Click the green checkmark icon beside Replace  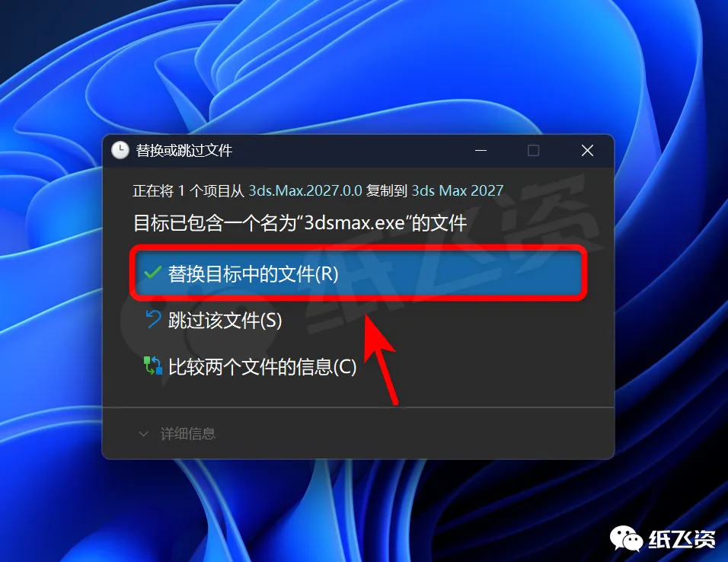153,273
